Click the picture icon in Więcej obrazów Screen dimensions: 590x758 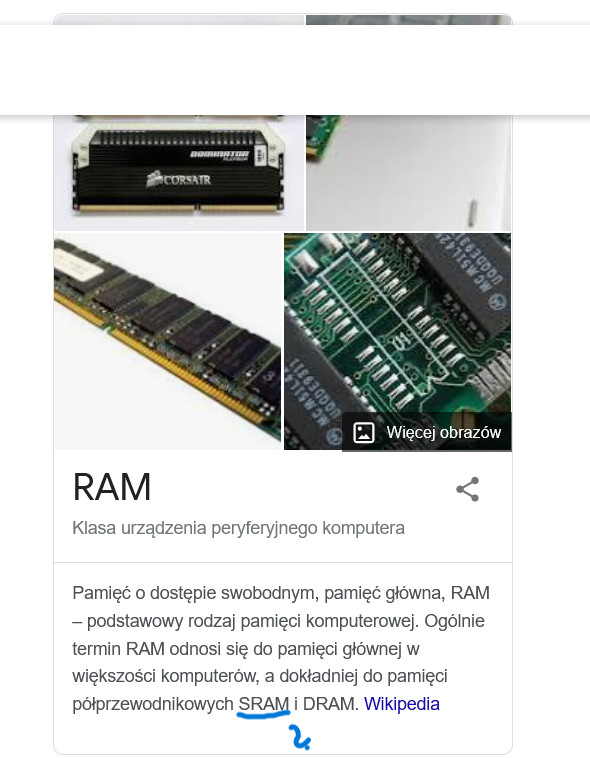364,432
